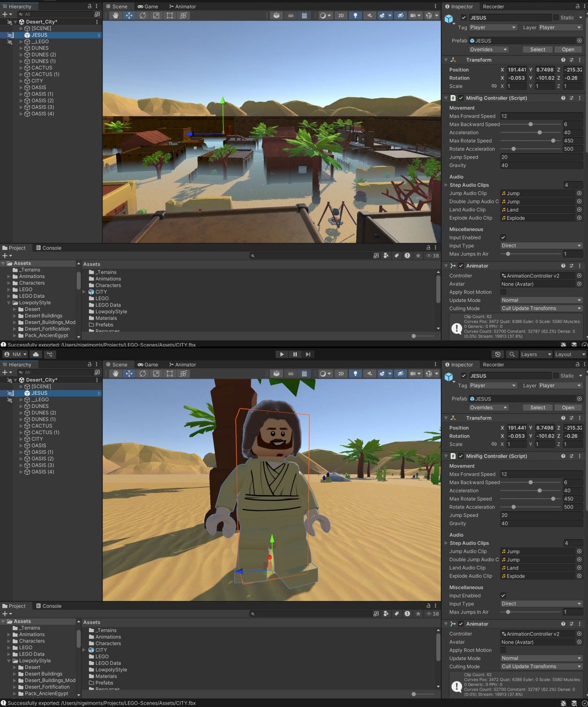
Task: Click prefab Open button in minifig-view Inspector
Action: [x=568, y=407]
